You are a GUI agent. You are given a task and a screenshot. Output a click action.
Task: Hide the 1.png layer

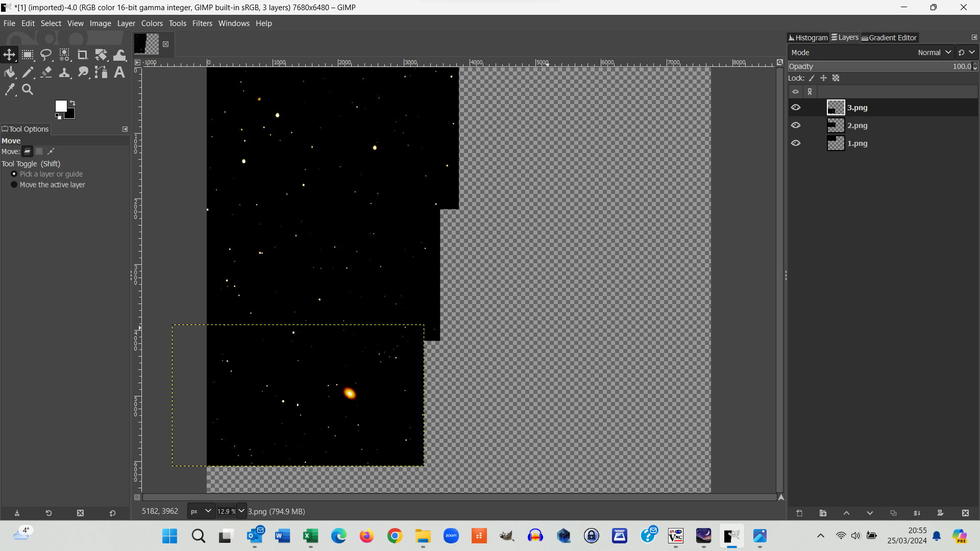[796, 143]
